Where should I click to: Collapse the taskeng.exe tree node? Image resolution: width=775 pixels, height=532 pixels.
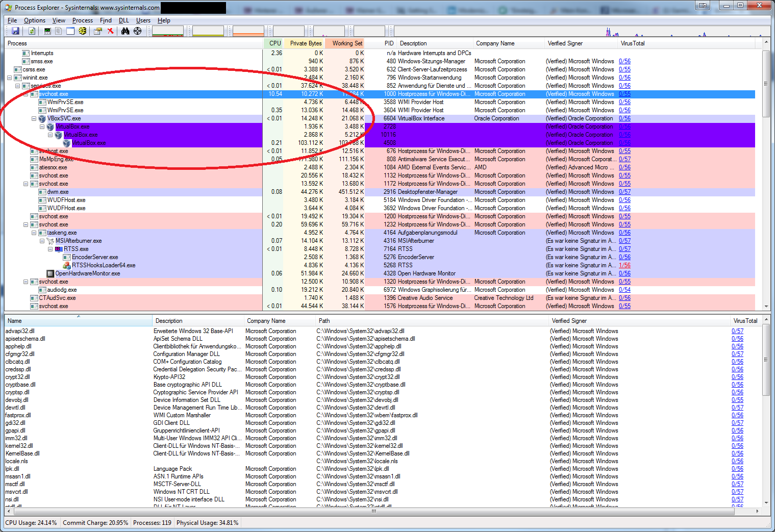point(34,233)
